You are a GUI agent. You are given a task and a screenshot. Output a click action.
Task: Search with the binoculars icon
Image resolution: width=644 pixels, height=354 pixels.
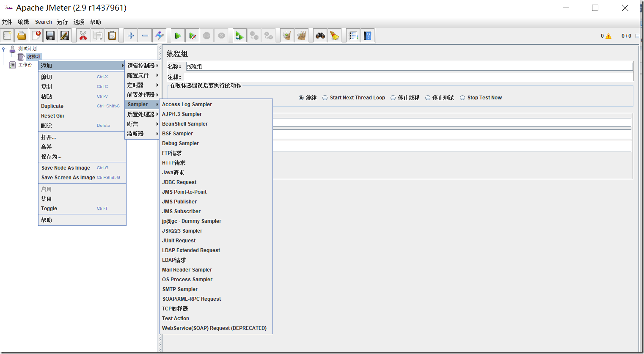320,36
